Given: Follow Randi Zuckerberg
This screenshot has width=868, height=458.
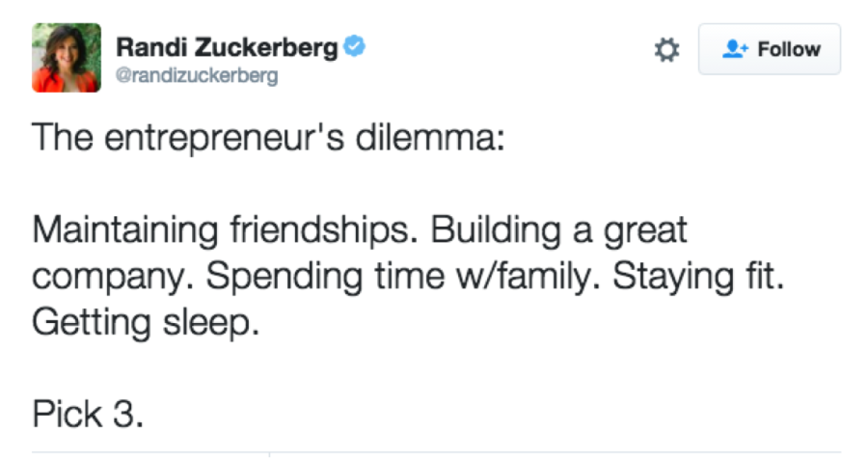Looking at the screenshot, I should pyautogui.click(x=769, y=49).
